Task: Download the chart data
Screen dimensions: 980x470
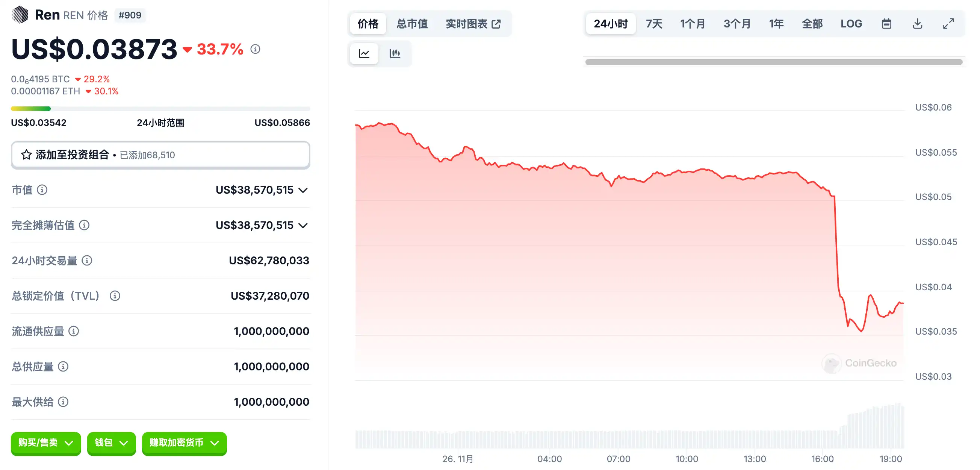Action: pos(917,24)
